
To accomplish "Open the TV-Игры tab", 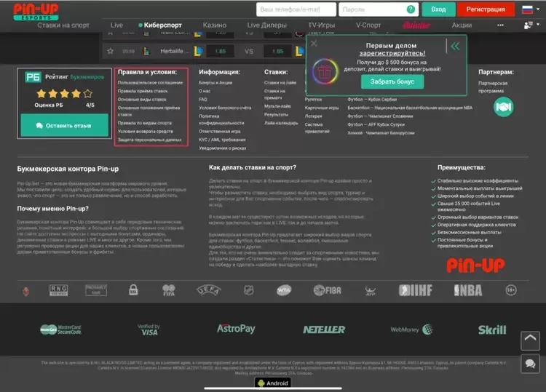I will [321, 25].
